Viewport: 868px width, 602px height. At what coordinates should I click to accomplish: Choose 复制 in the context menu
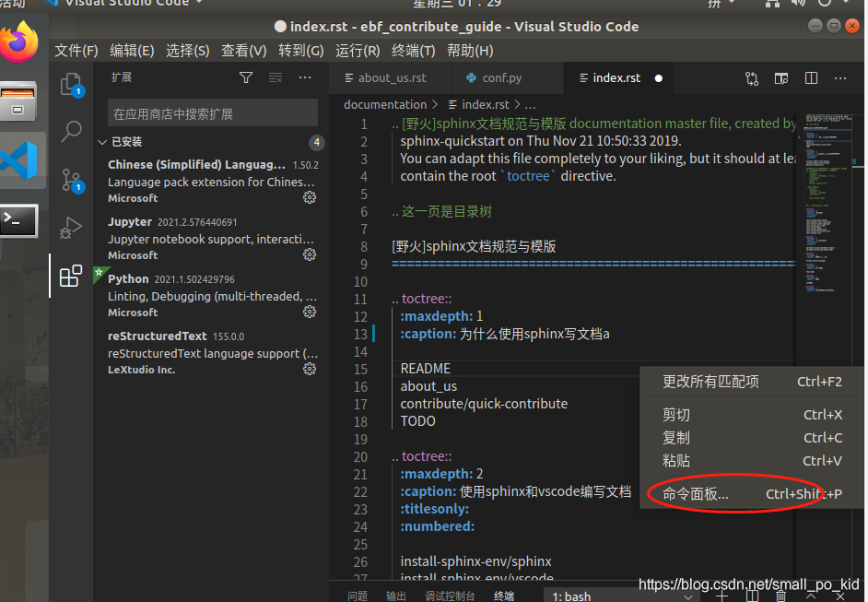[752, 438]
